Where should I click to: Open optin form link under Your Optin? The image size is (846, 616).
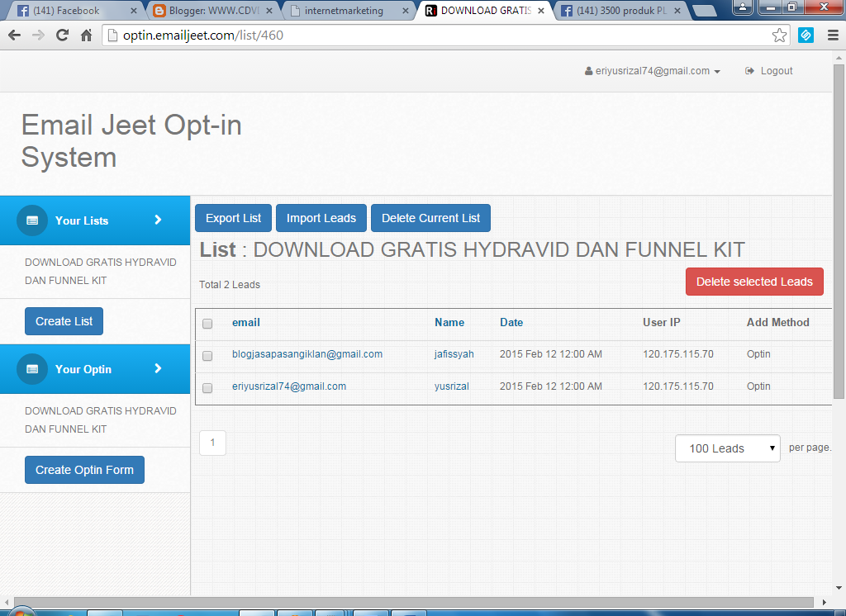coord(100,419)
